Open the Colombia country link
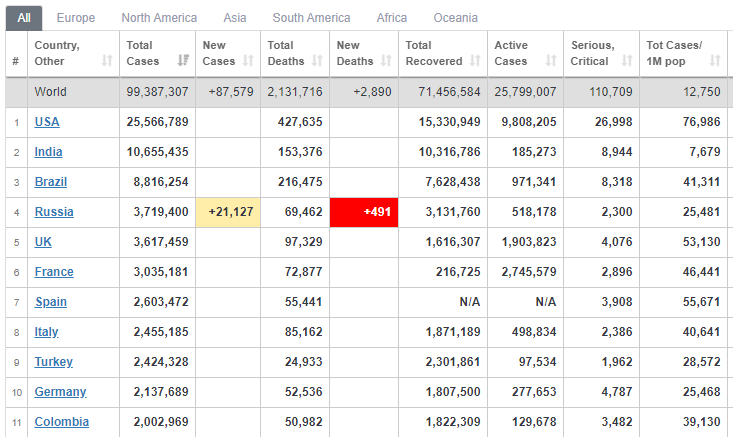Screen dimensions: 733x437 (62, 422)
